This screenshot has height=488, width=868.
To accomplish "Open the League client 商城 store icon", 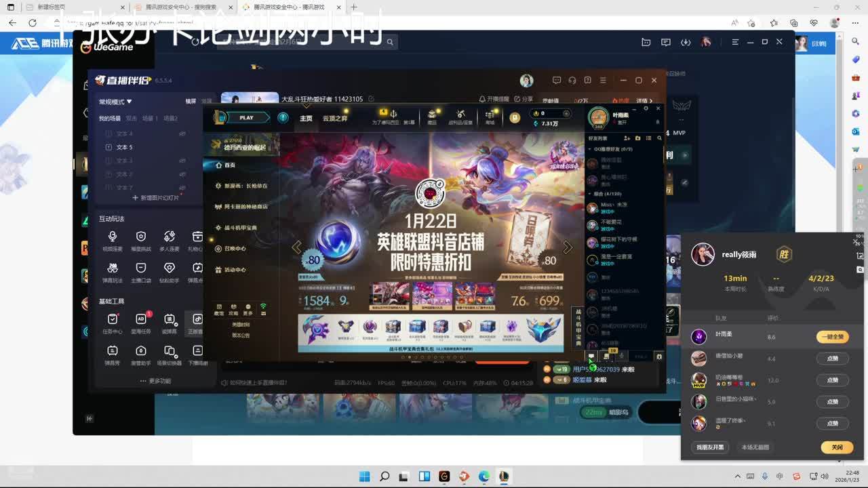I will coord(490,115).
